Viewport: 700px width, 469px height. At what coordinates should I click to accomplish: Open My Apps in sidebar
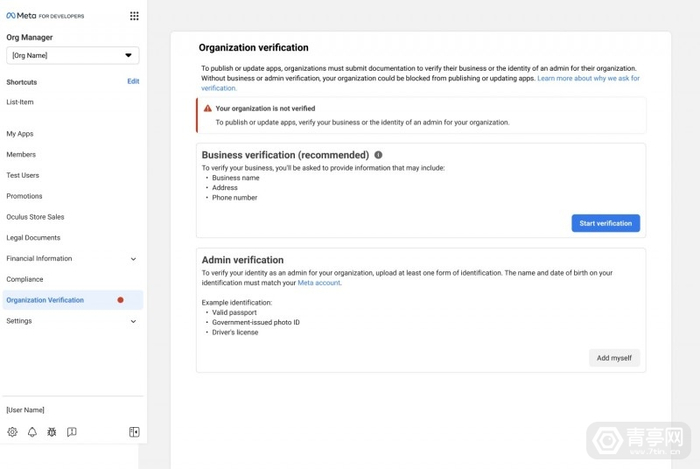(x=20, y=134)
